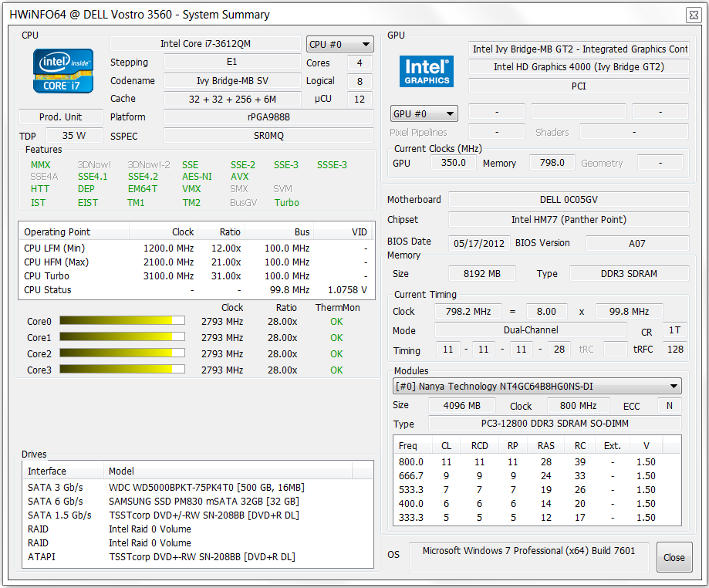Click the DELL 0C05GV motherboard field
The height and width of the screenshot is (588, 709).
point(569,199)
